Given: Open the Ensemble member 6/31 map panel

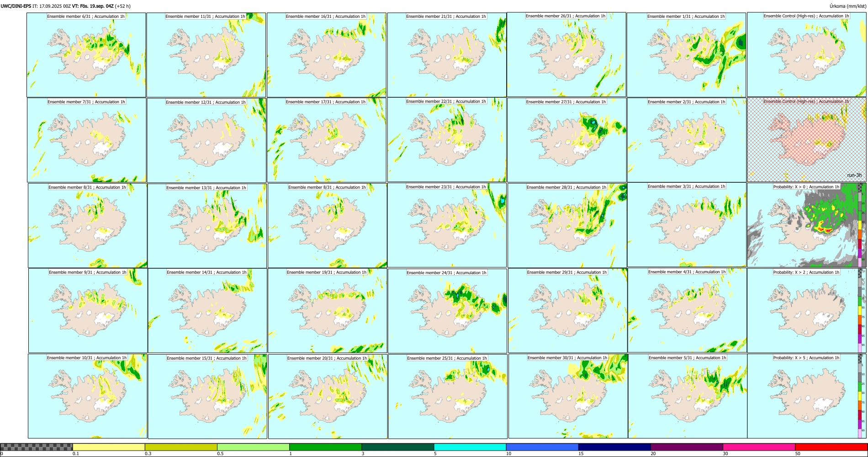Looking at the screenshot, I should [86, 55].
